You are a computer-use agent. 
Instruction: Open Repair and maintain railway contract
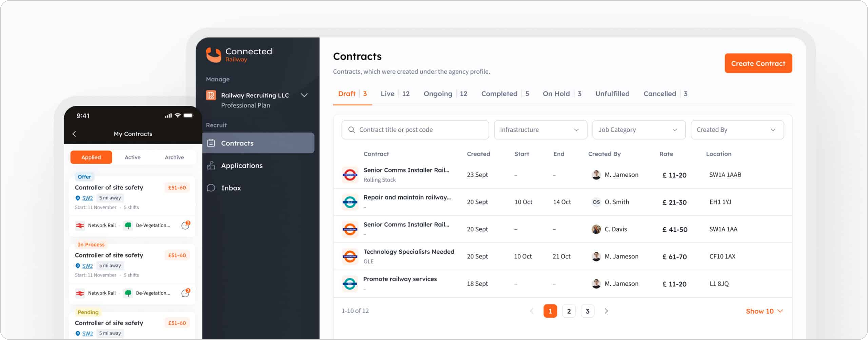[x=407, y=197]
